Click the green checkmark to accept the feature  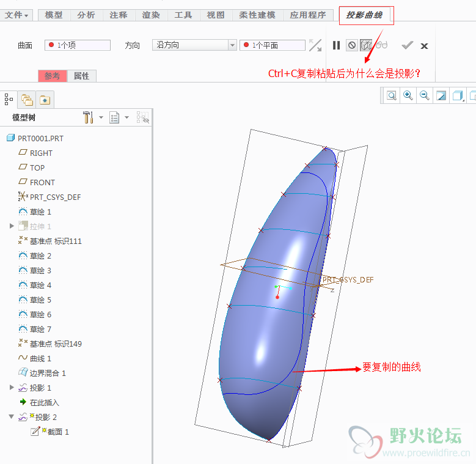click(x=408, y=45)
